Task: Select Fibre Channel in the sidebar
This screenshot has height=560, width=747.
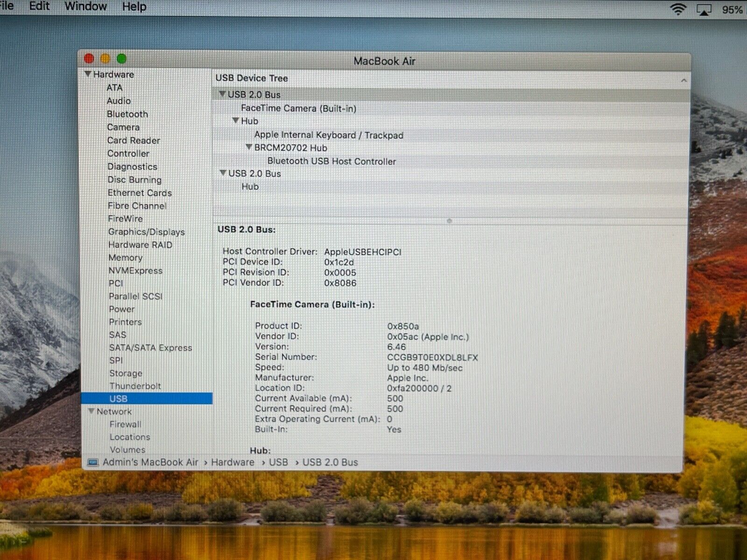Action: [x=137, y=206]
